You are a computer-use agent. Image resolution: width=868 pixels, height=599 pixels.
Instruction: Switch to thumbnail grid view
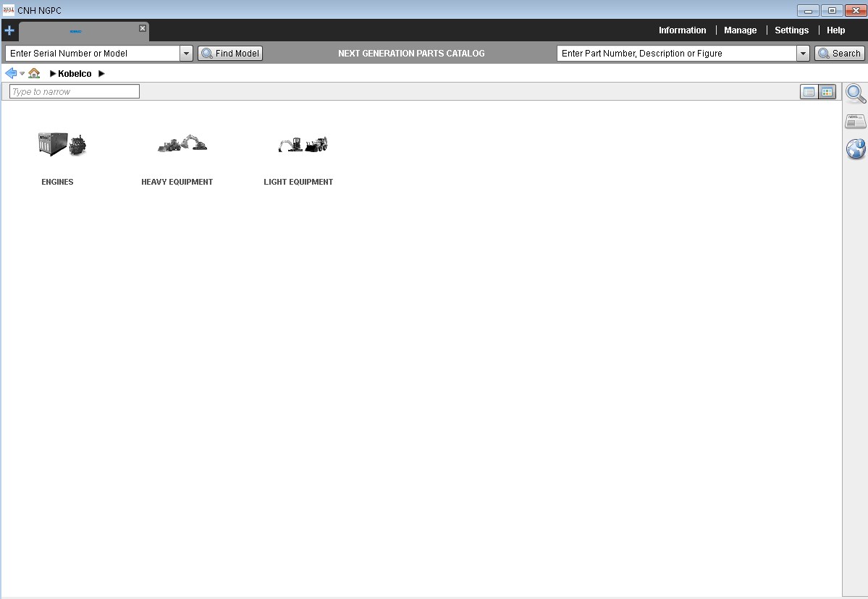(827, 92)
